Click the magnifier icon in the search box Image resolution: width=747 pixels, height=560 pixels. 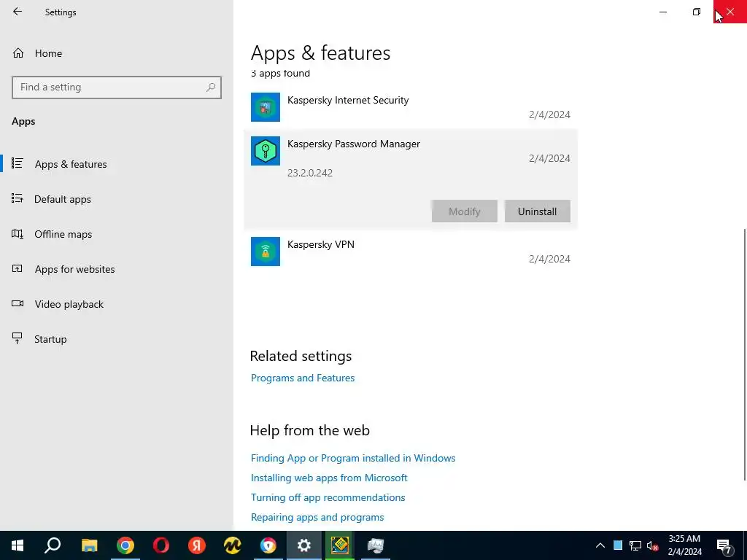pos(211,87)
